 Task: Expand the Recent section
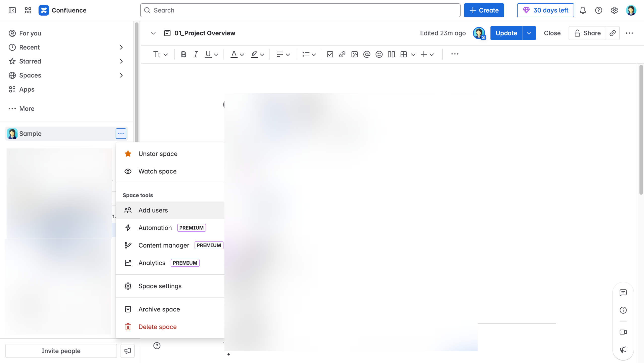point(121,47)
